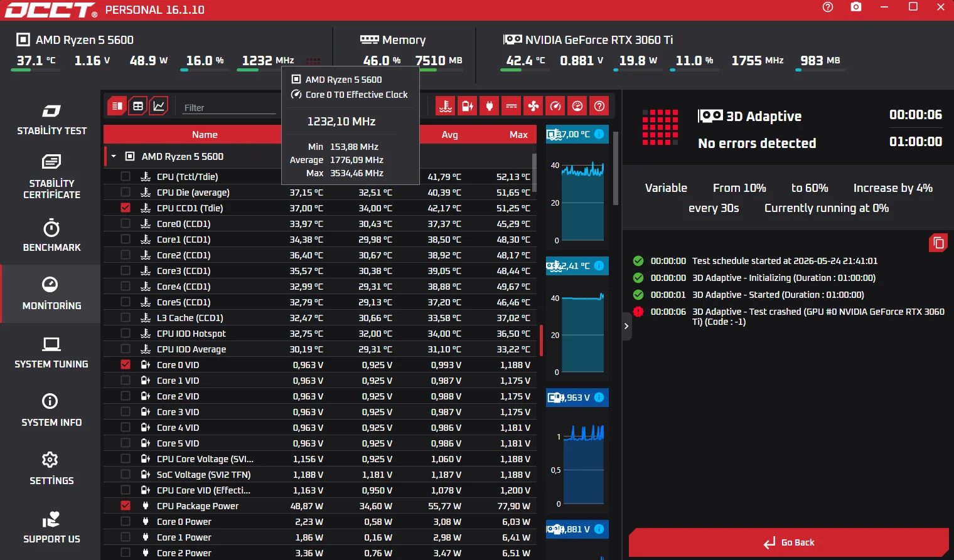The width and height of the screenshot is (954, 560).
Task: Toggle the fan sensors filter icon
Action: point(533,106)
